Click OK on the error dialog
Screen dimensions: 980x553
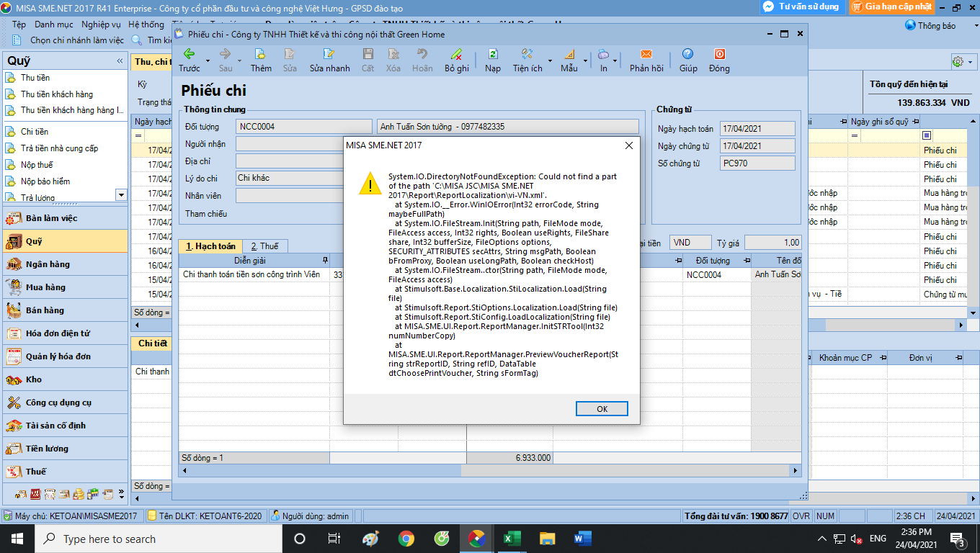coord(602,408)
